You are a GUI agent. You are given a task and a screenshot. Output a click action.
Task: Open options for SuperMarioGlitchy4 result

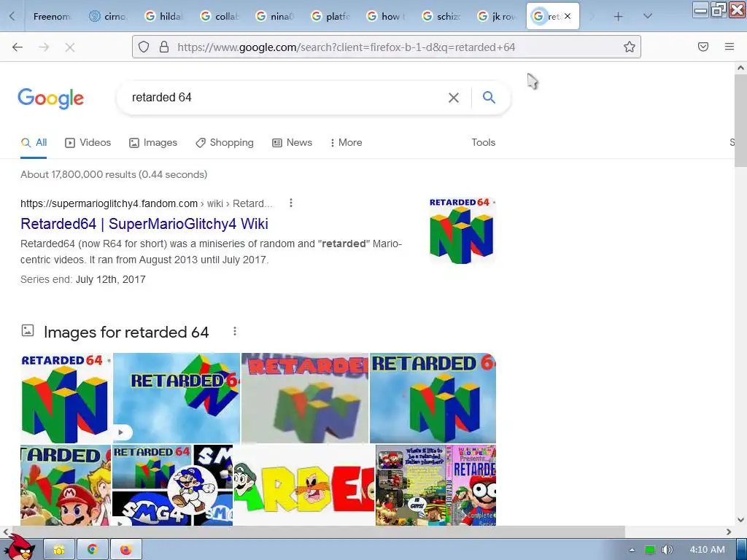point(290,203)
